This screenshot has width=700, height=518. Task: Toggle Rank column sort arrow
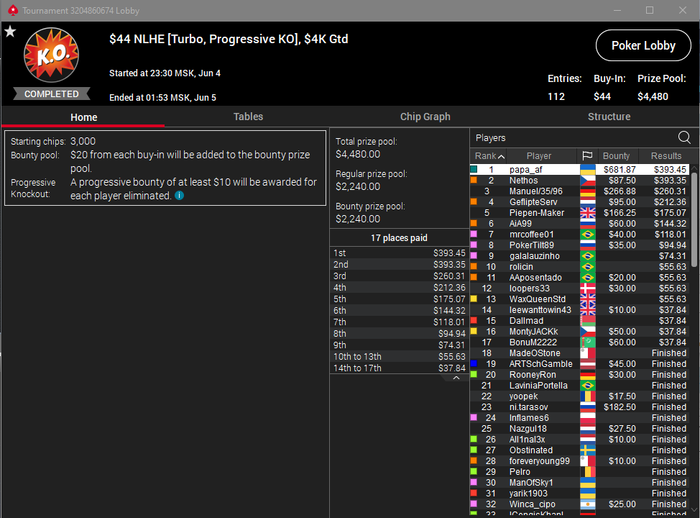point(501,156)
